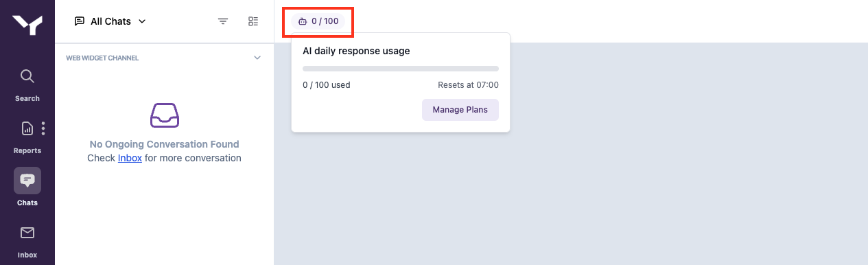
Task: Click the 0 / 100 used label
Action: [x=327, y=85]
